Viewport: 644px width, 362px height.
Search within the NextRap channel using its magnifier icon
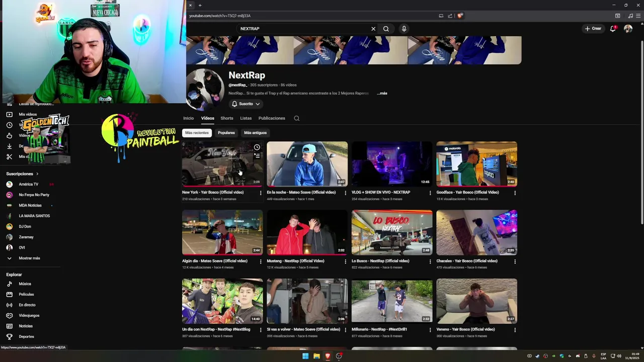click(296, 118)
